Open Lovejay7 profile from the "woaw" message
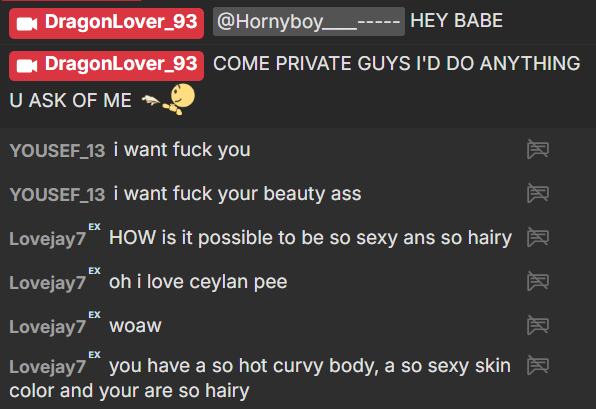The height and width of the screenshot is (409, 596). point(48,327)
